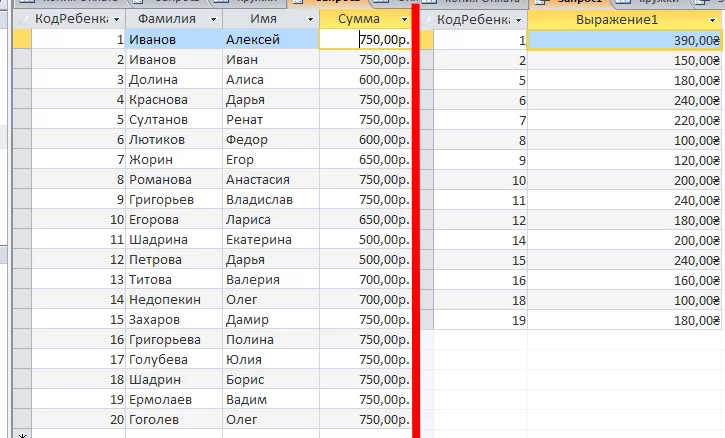
Task: Open the Выражение1 column dropdown arrow
Action: [x=714, y=20]
